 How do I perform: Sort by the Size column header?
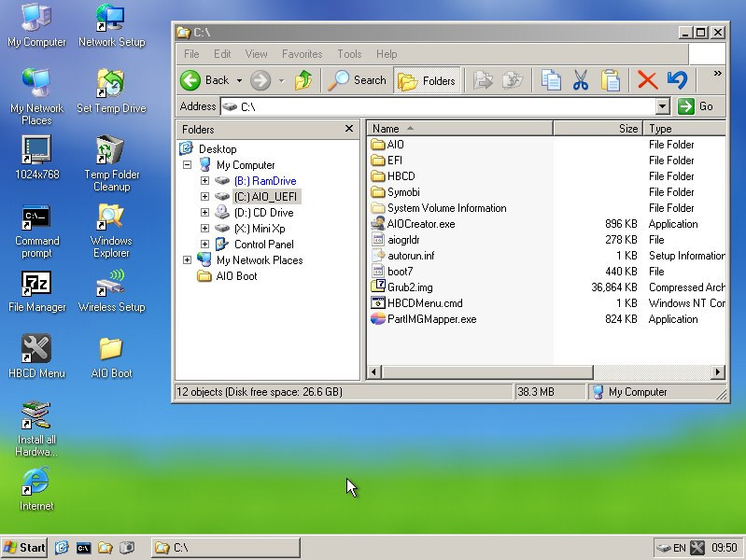pos(598,129)
